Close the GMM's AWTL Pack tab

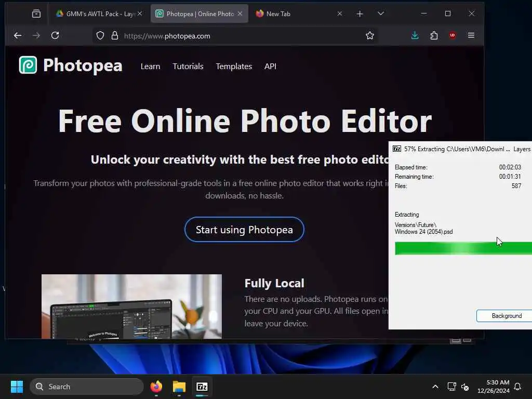click(x=140, y=14)
